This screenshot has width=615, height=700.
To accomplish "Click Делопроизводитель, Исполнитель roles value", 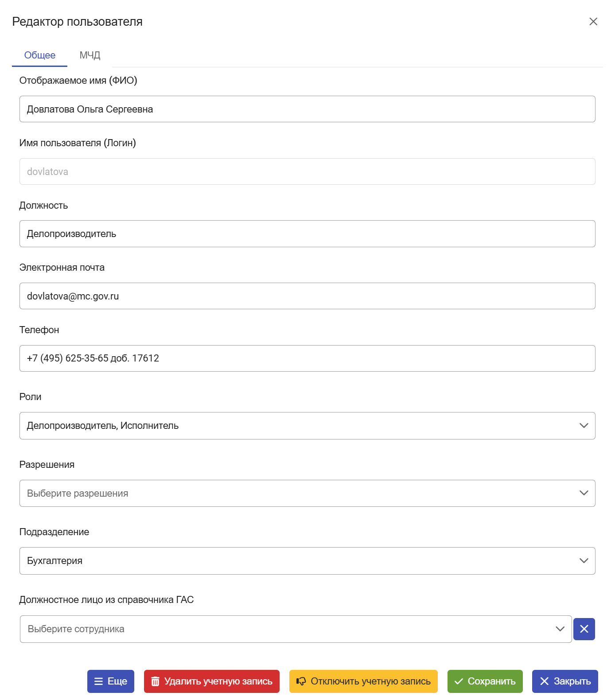I will coord(103,426).
